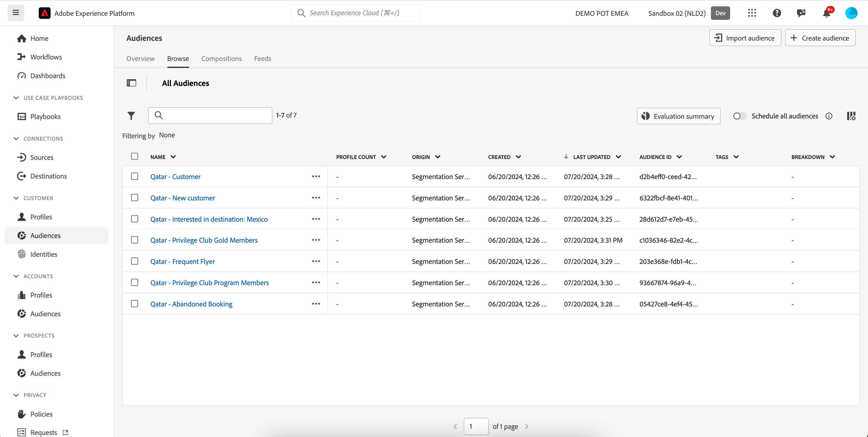Switch to the Compositions tab
The image size is (868, 437).
click(221, 59)
